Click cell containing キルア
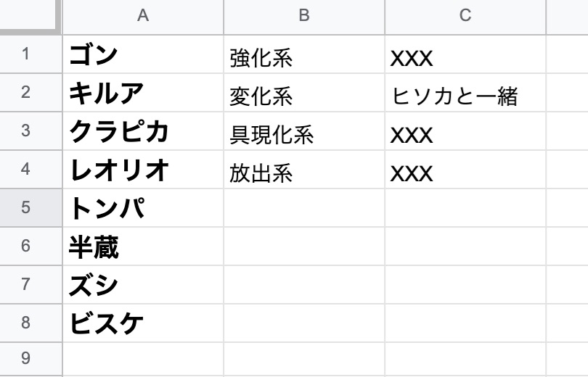The image size is (588, 377). [143, 93]
